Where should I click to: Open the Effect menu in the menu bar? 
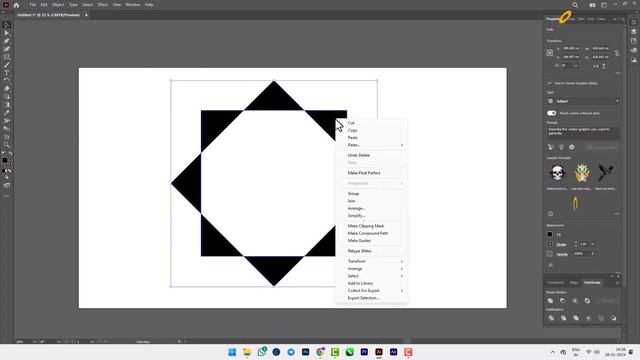(x=103, y=5)
